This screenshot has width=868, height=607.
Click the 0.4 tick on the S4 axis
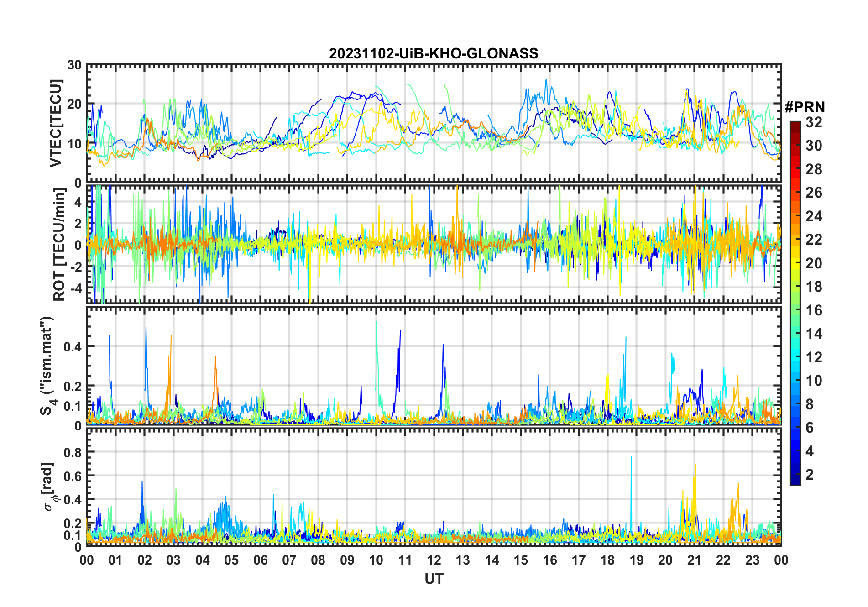click(x=73, y=347)
